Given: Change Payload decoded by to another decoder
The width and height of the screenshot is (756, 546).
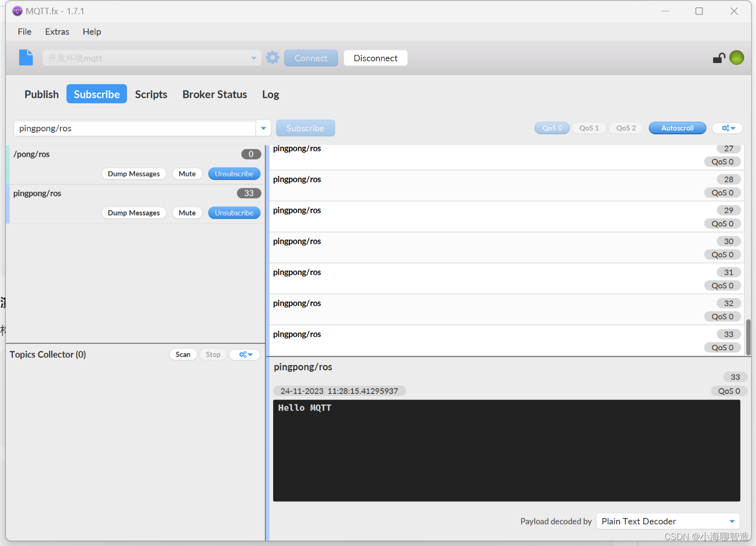Looking at the screenshot, I should pyautogui.click(x=667, y=521).
